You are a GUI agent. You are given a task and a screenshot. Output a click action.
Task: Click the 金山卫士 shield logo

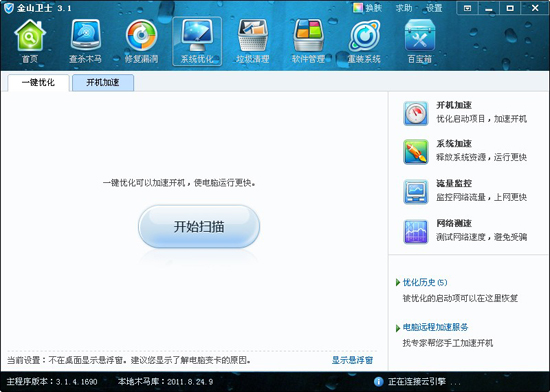(8, 8)
